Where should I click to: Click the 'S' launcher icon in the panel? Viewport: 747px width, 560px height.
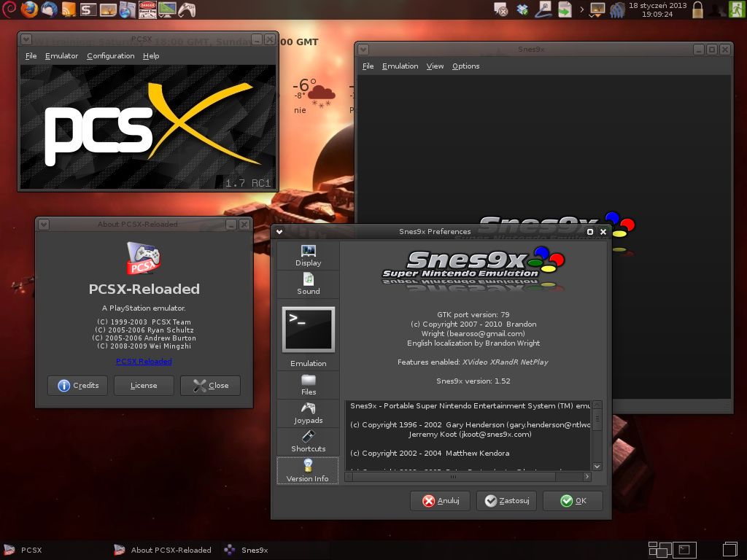(88, 9)
